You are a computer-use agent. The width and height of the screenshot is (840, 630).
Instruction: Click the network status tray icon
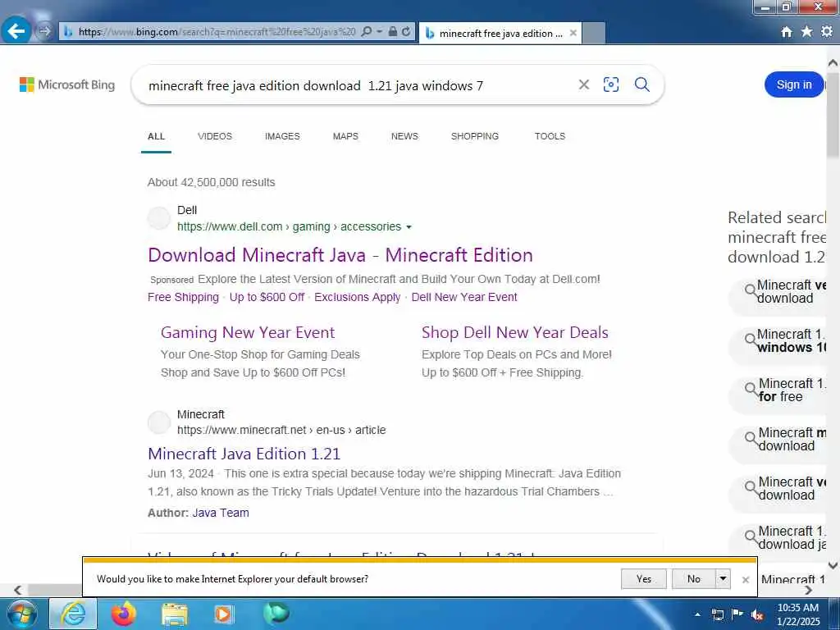tap(717, 615)
